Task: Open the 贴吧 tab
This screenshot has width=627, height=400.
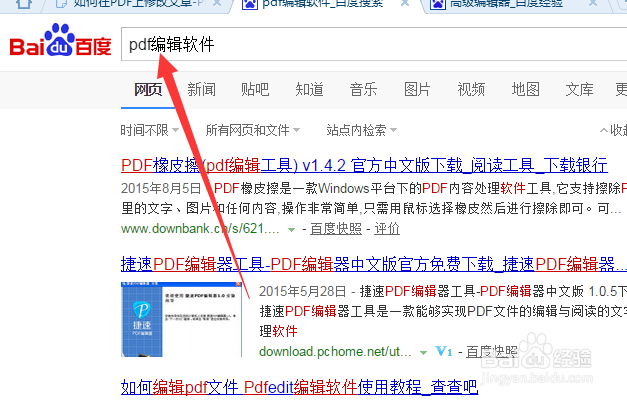Action: coord(255,89)
